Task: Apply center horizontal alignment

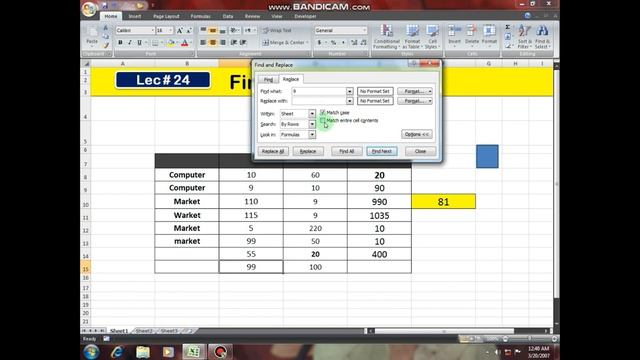Action: (213, 42)
